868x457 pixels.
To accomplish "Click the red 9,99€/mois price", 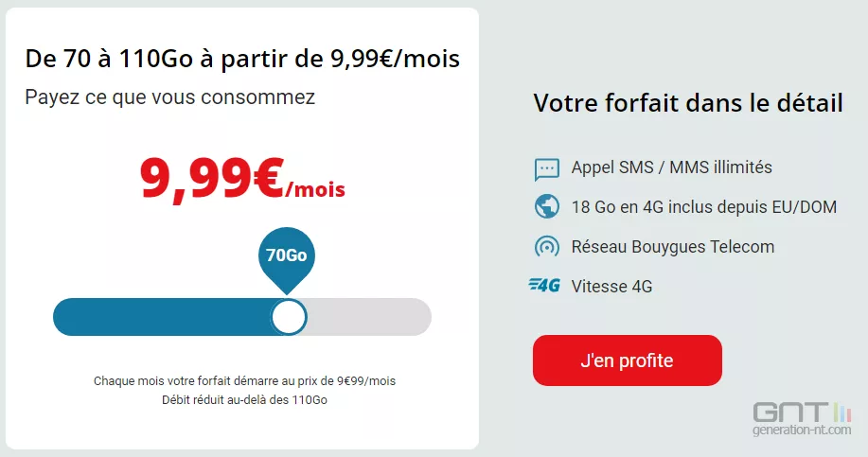I will pos(242,180).
